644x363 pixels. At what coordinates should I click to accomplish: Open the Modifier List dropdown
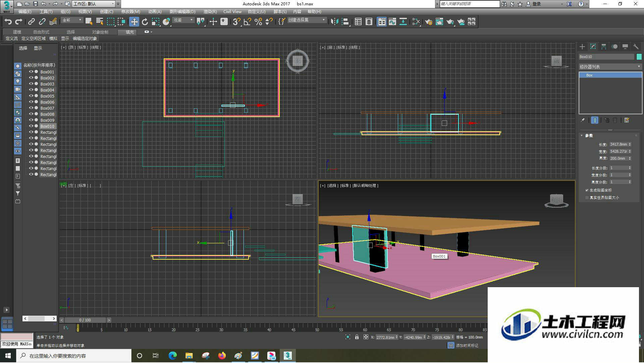pos(610,67)
